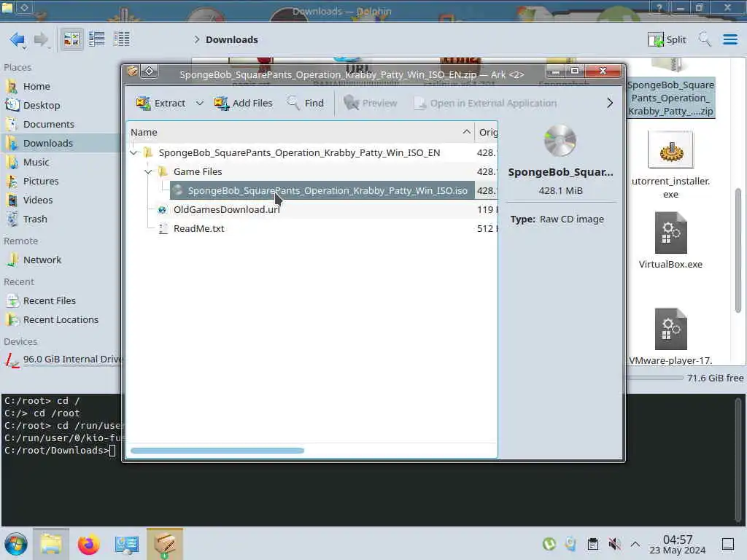This screenshot has width=747, height=560.
Task: Go forward with Dolphin's forward arrow
Action: (42, 39)
